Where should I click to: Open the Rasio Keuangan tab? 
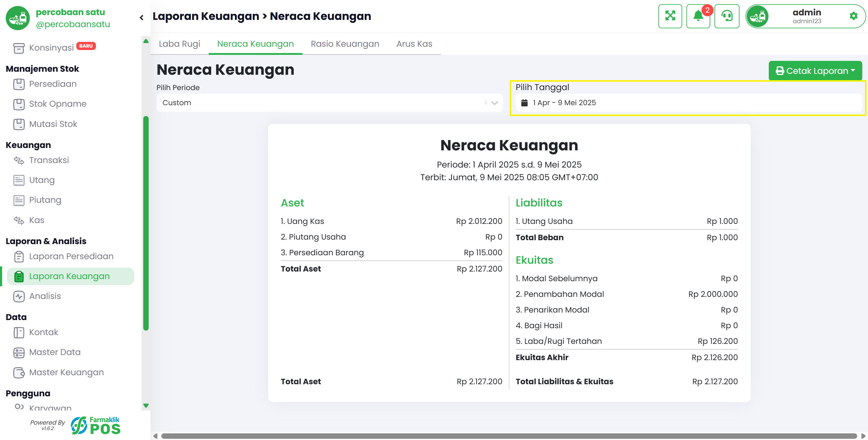point(345,44)
